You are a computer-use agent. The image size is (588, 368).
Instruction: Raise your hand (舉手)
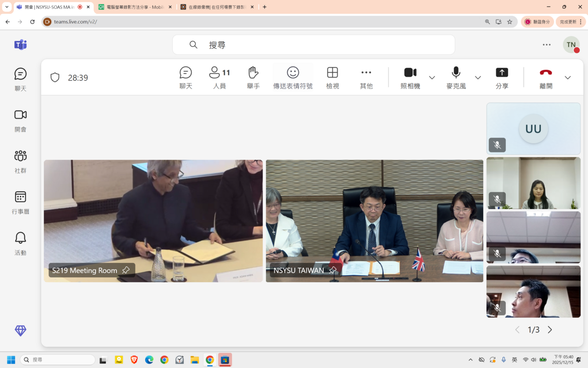pos(253,77)
